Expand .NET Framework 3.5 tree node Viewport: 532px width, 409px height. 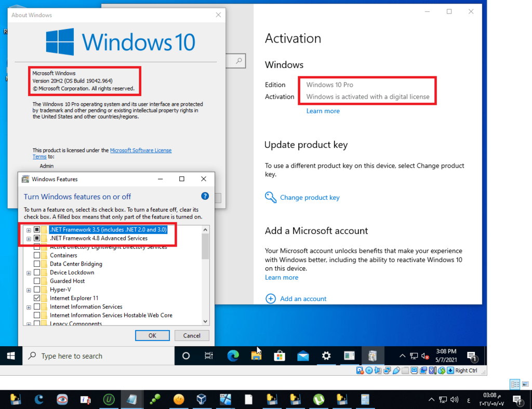[x=29, y=230]
